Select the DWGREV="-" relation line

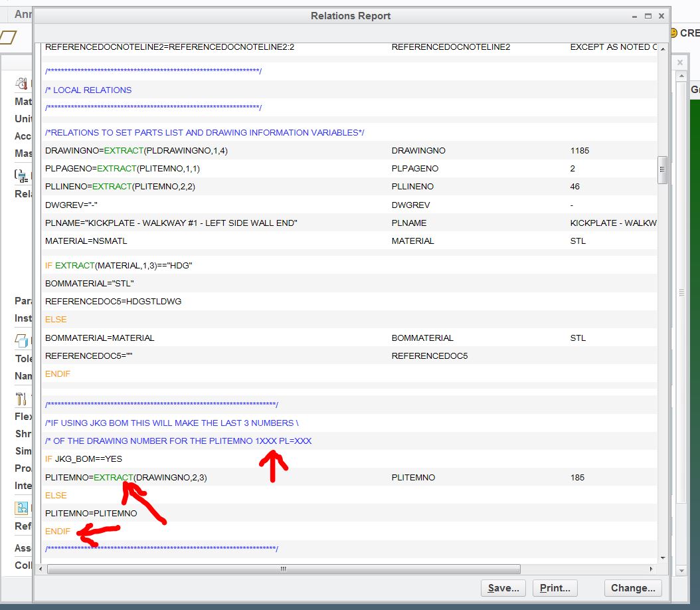[x=71, y=205]
